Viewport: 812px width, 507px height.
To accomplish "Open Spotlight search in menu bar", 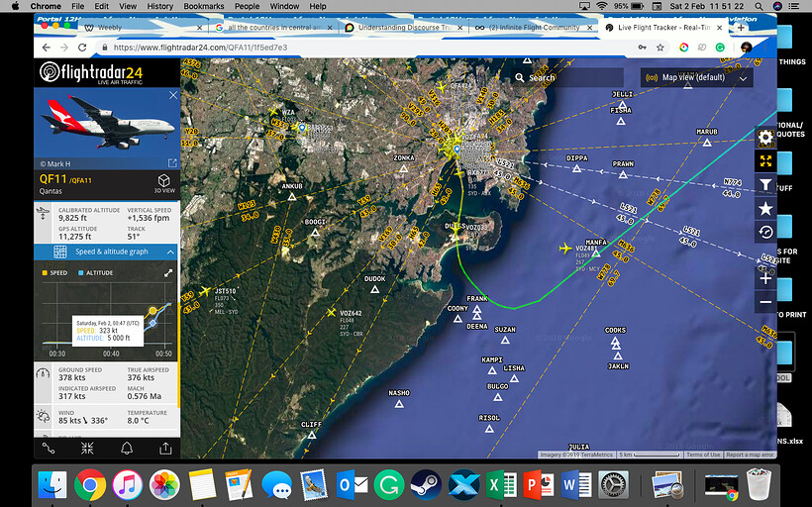I will click(x=759, y=6).
